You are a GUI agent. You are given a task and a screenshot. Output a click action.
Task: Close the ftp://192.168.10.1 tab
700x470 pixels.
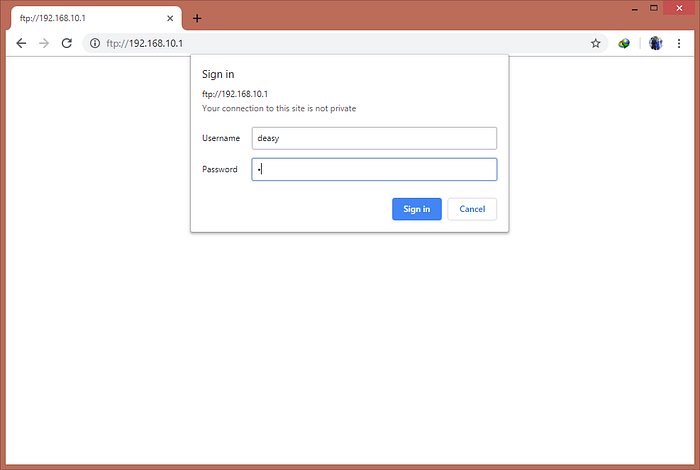tap(170, 18)
